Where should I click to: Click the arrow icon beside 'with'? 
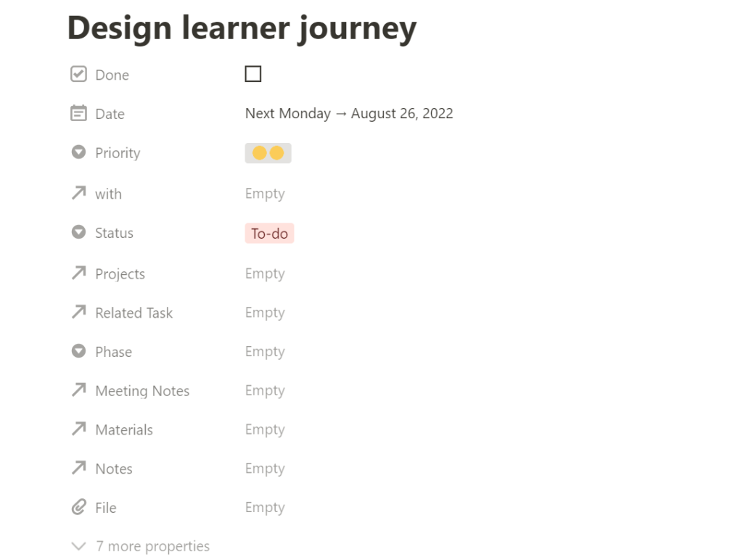tap(78, 194)
